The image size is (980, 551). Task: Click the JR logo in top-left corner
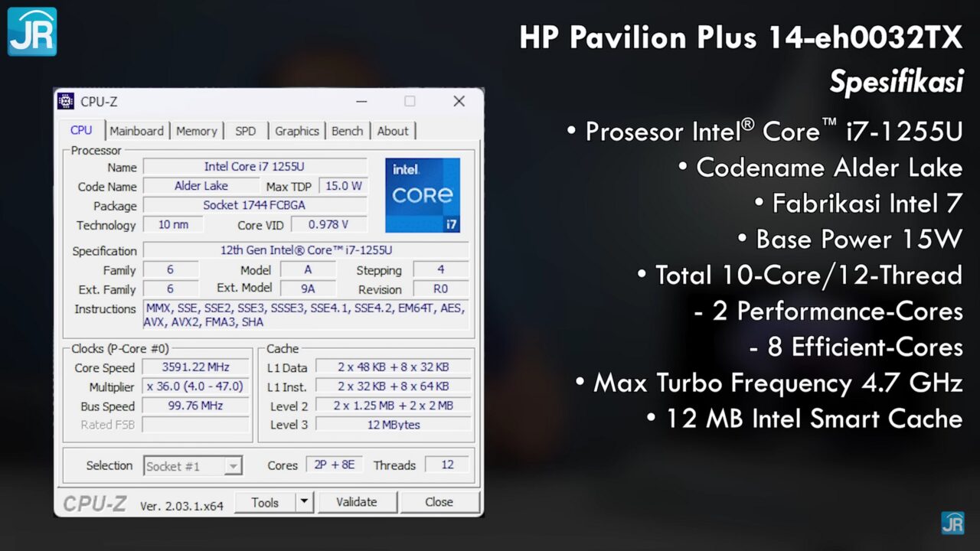coord(32,31)
